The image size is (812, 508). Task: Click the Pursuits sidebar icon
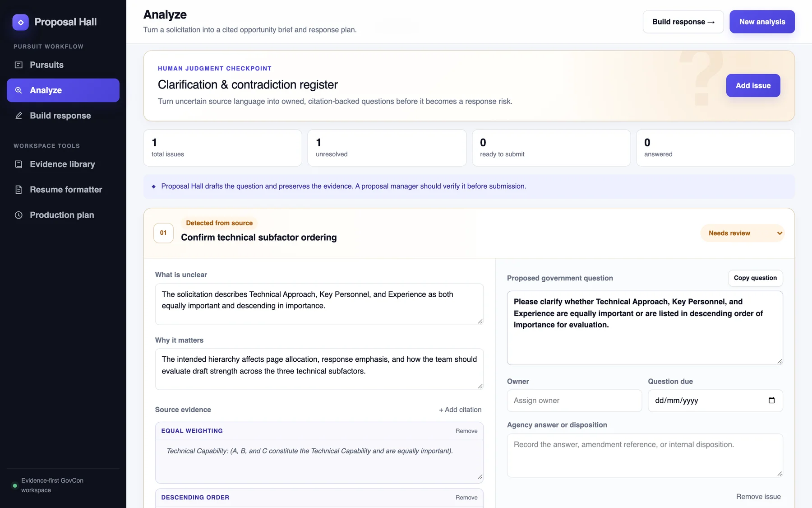point(18,65)
